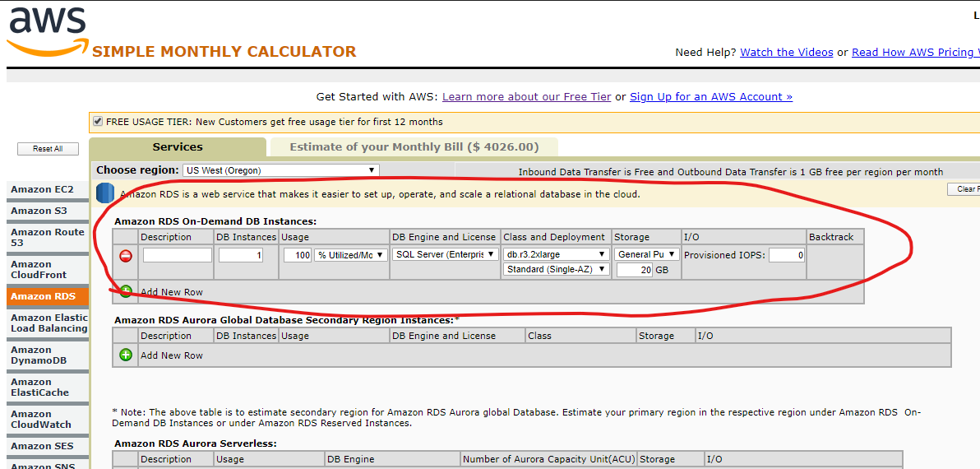980x469 pixels.
Task: Select Amazon SES in the sidebar
Action: 47,446
